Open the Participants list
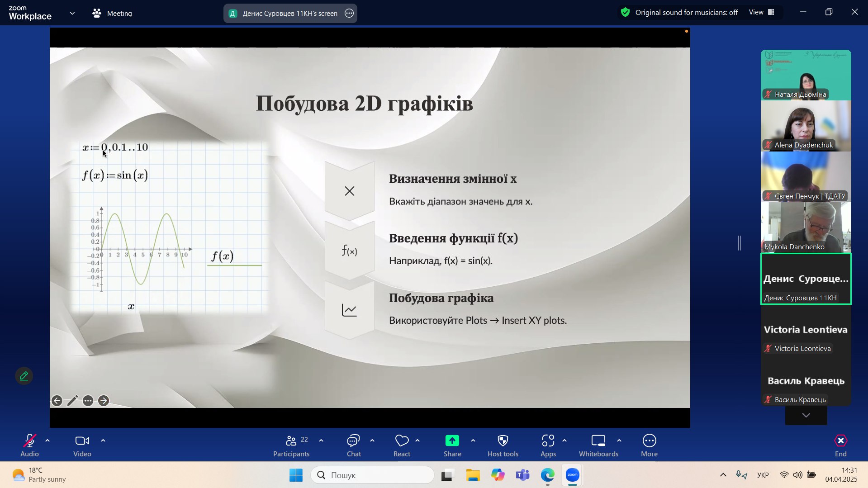The width and height of the screenshot is (868, 488). [291, 445]
